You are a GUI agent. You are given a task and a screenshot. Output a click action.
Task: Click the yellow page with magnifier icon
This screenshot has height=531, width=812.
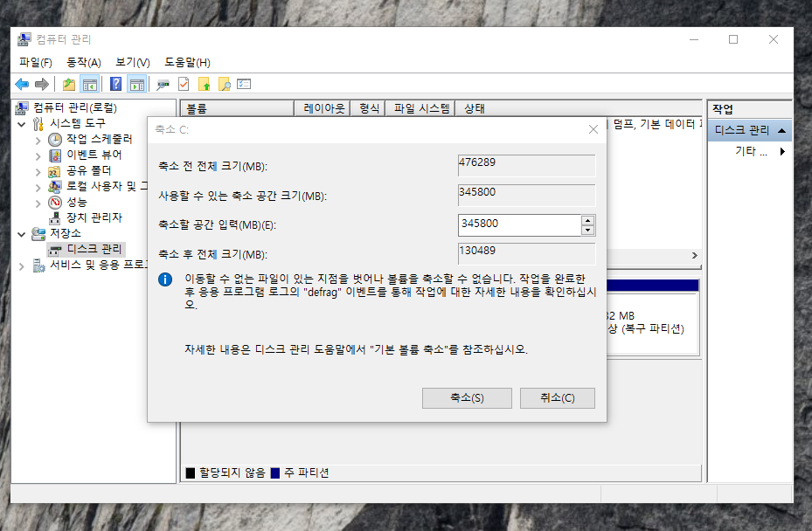[225, 84]
